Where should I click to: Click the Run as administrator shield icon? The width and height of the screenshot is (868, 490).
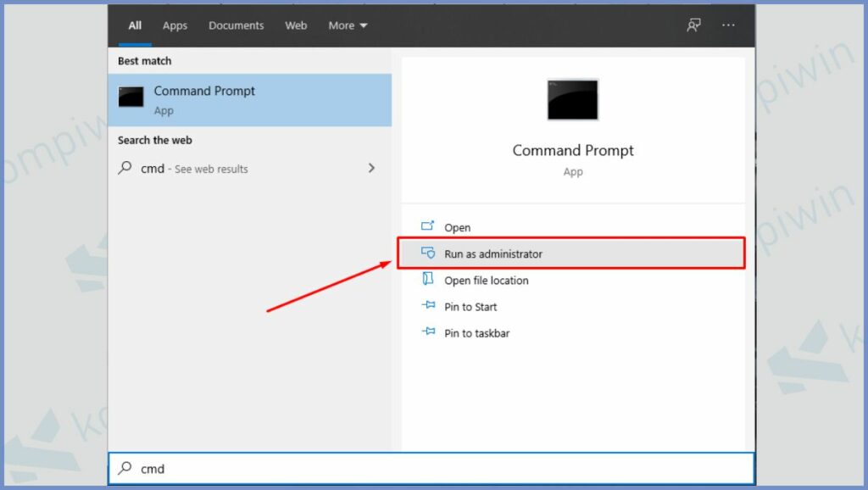pos(428,253)
